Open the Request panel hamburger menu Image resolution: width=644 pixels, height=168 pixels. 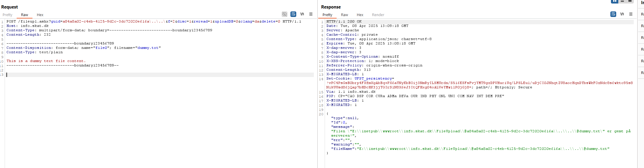(311, 14)
